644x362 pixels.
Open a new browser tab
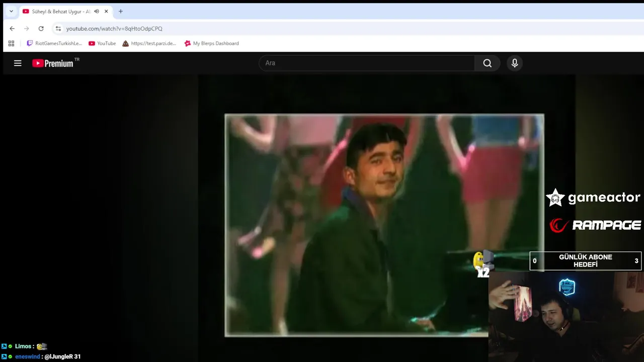coord(120,11)
